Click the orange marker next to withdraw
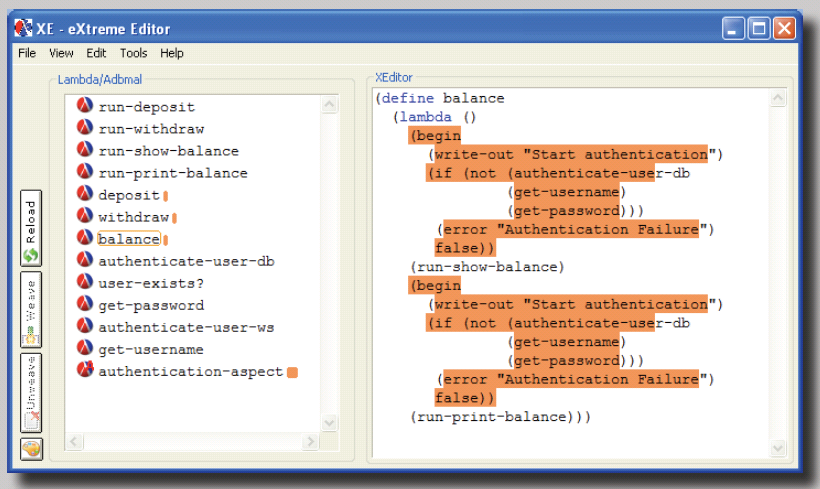 pyautogui.click(x=174, y=218)
